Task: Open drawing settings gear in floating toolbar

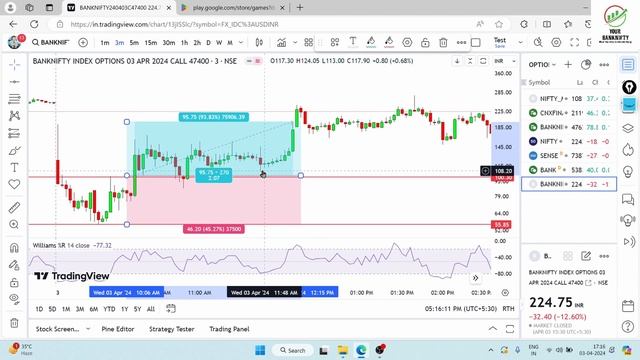Action: tap(407, 42)
